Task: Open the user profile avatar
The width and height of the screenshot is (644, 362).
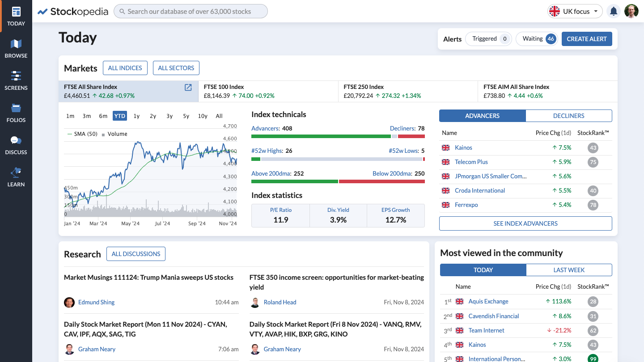Action: coord(631,12)
